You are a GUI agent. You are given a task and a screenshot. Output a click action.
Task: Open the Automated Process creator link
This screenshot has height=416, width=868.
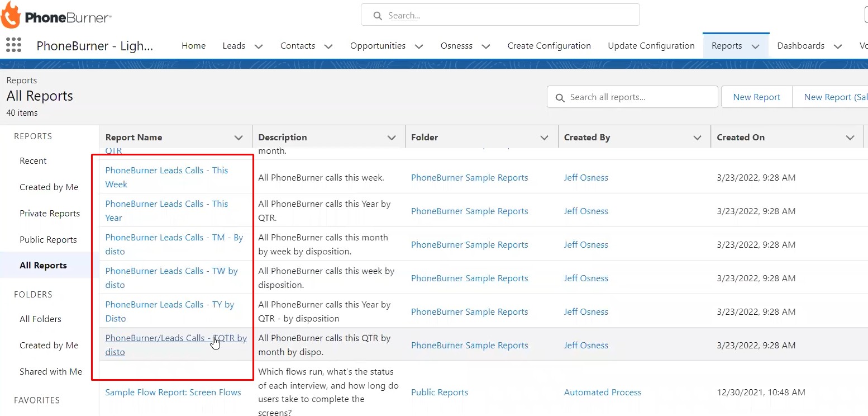pyautogui.click(x=603, y=393)
